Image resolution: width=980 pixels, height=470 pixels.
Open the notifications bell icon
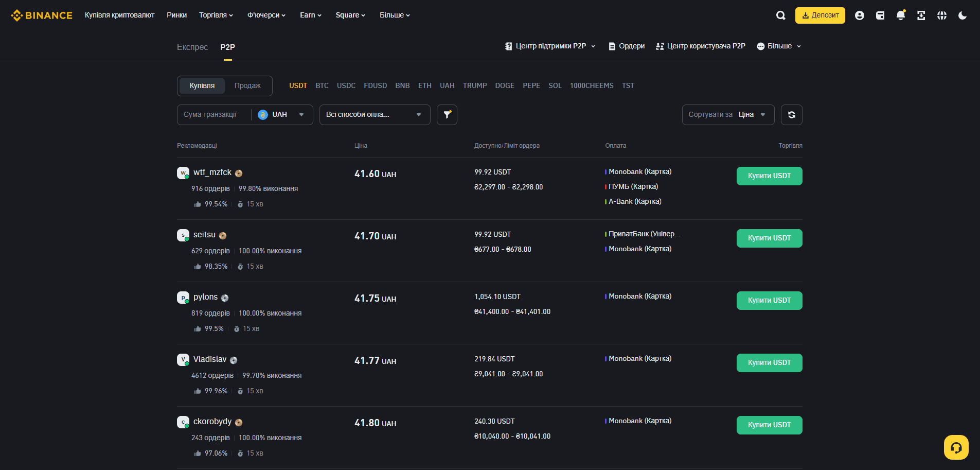pyautogui.click(x=901, y=15)
